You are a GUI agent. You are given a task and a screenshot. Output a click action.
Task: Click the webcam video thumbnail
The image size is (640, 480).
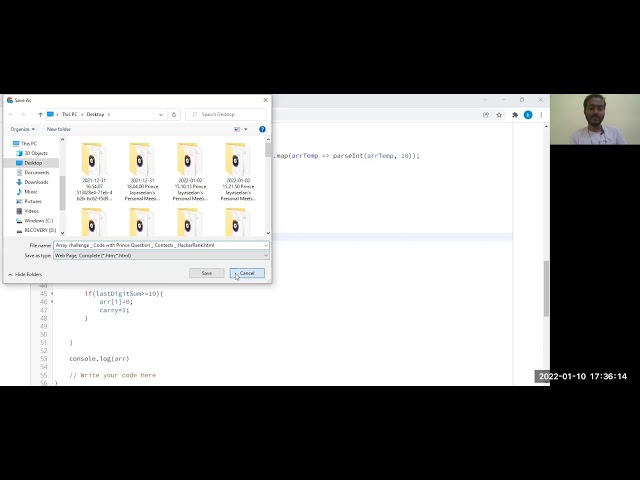[x=595, y=119]
